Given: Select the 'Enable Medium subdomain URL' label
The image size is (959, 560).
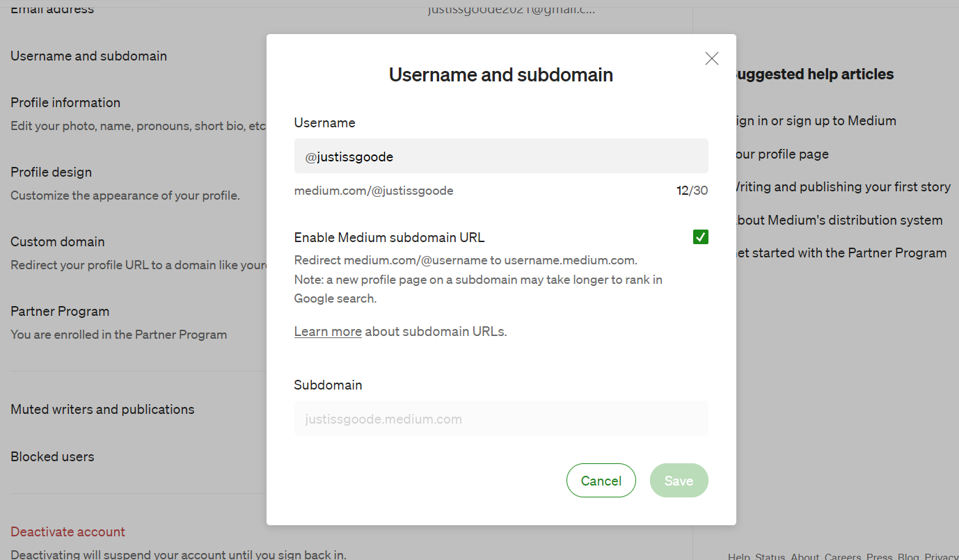Looking at the screenshot, I should point(389,237).
